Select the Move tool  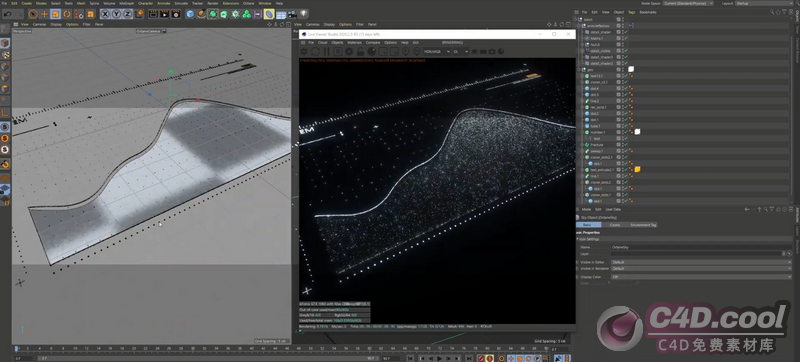pos(44,14)
